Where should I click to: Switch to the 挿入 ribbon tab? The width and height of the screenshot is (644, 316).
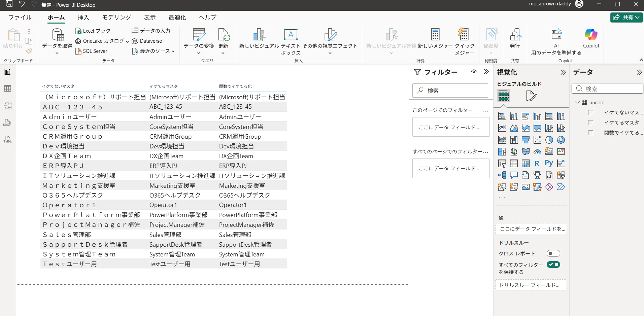(83, 17)
